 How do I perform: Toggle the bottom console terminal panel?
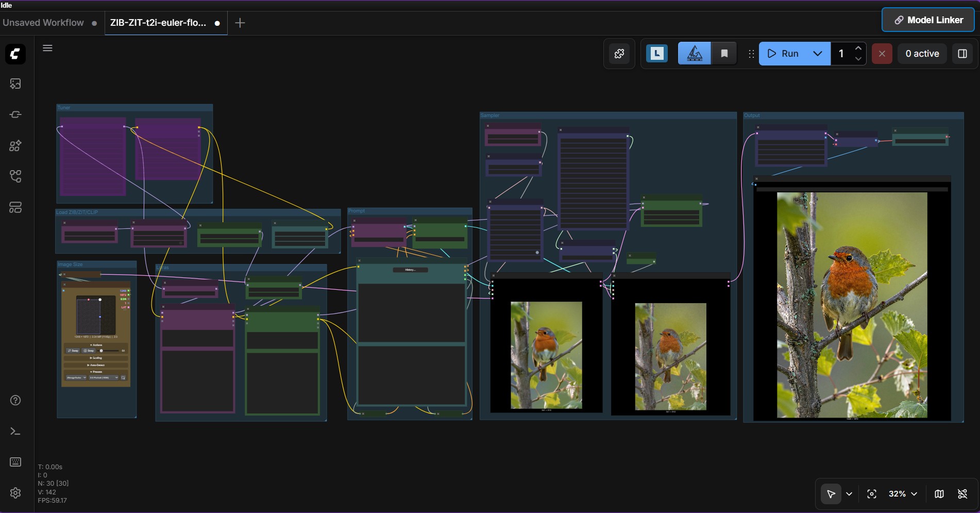pos(15,431)
